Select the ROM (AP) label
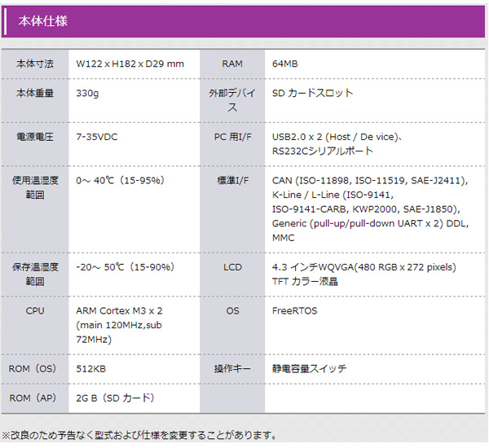 click(33, 398)
